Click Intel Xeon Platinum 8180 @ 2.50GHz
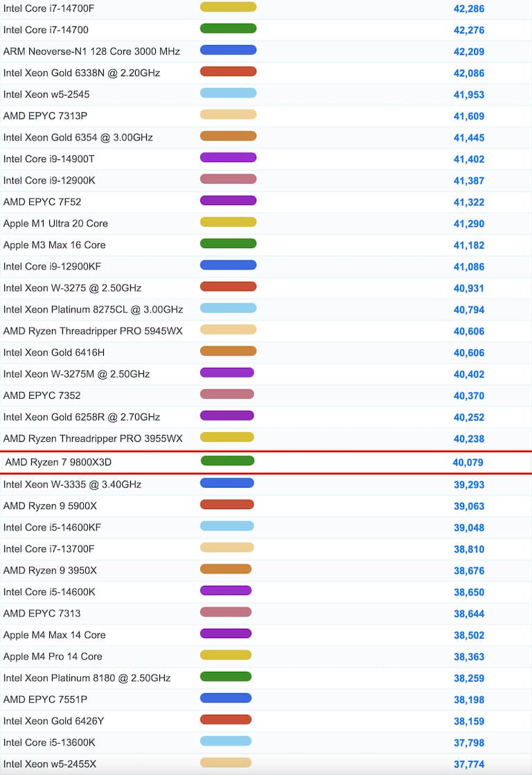 (x=87, y=678)
